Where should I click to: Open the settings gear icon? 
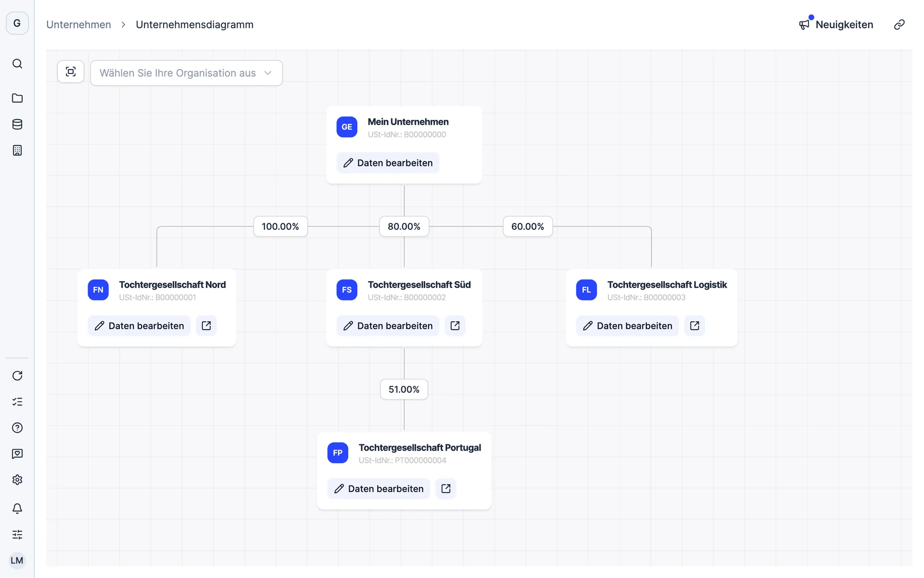17,480
